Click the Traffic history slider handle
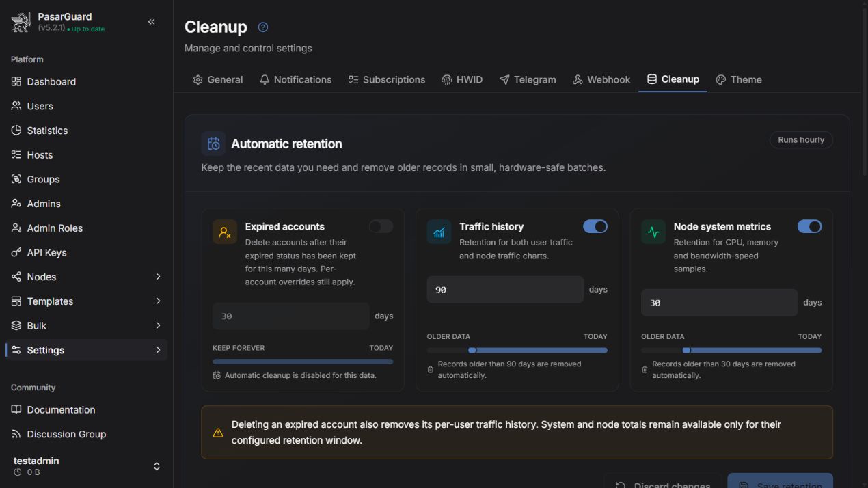 point(472,350)
